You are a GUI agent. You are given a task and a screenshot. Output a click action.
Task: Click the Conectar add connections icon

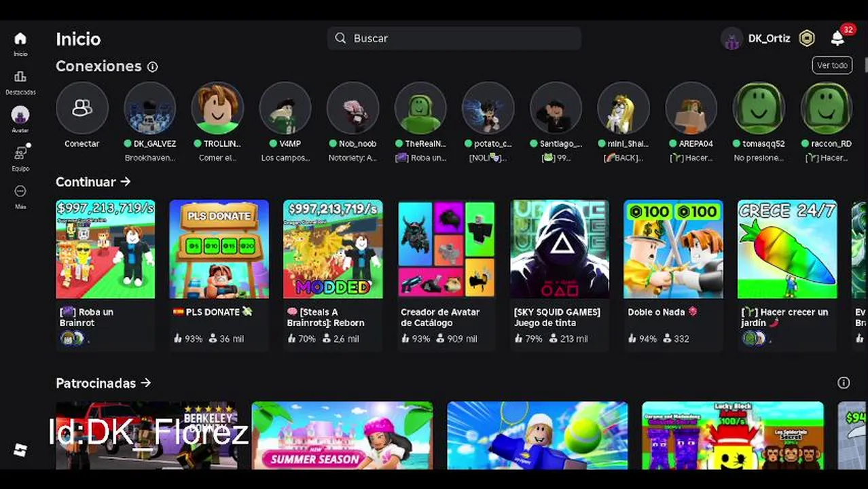click(82, 108)
